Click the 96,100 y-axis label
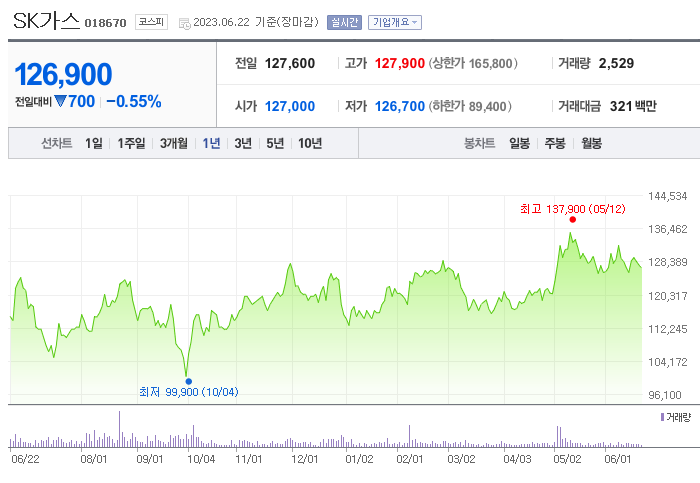The height and width of the screenshot is (483, 700). 665,395
